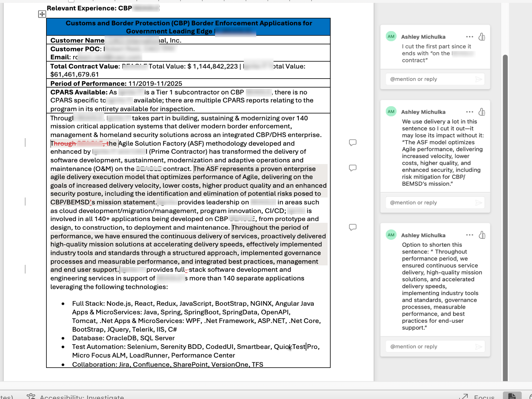Image resolution: width=532 pixels, height=399 pixels.
Task: Click comment balloon beside 'Through' line
Action: pyautogui.click(x=353, y=143)
